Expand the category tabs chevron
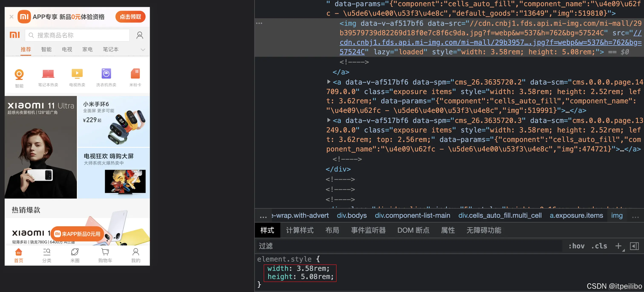The image size is (644, 292). (x=143, y=49)
